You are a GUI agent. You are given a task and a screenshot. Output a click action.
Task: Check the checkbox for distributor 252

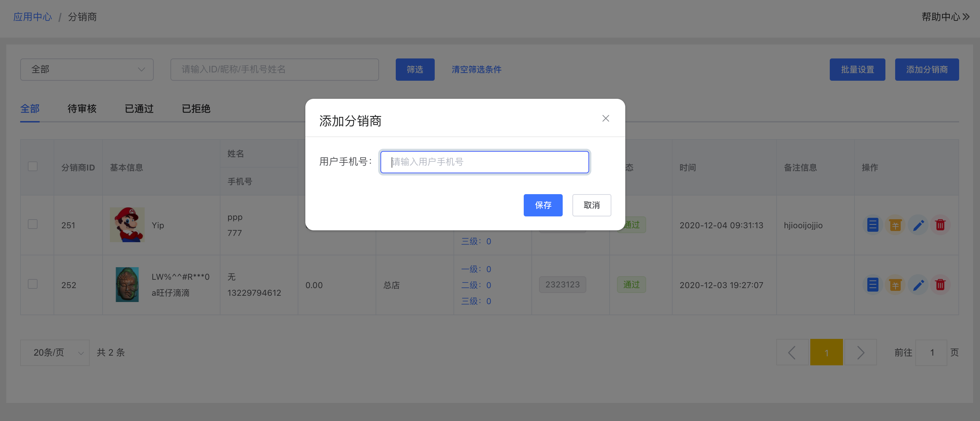[x=33, y=284]
